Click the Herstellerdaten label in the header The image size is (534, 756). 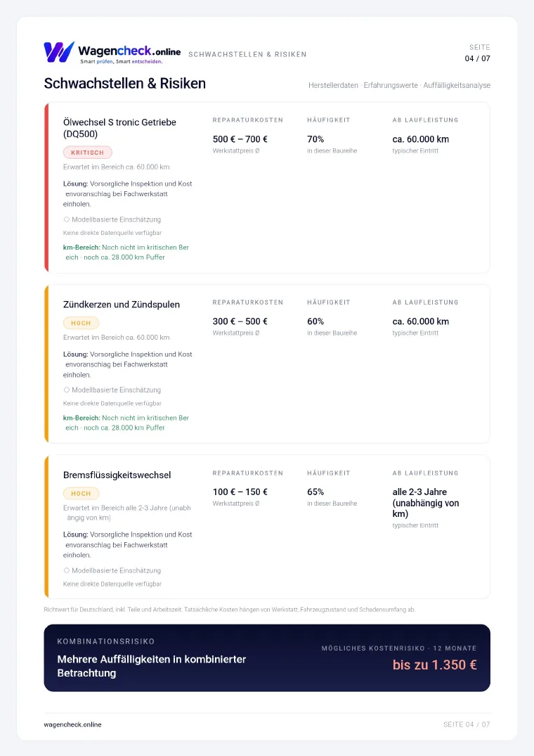333,85
